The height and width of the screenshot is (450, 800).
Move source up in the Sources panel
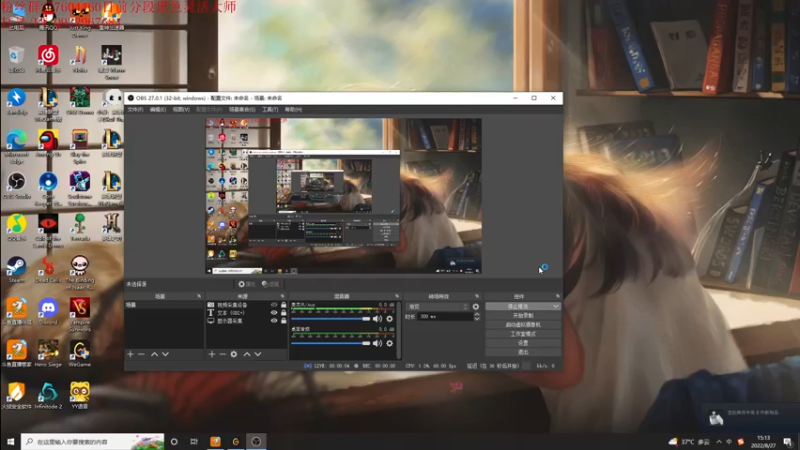[247, 354]
